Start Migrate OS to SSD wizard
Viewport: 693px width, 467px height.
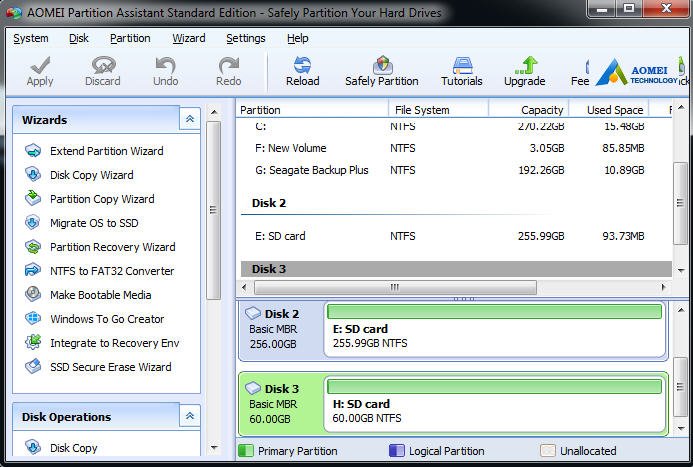click(x=94, y=223)
